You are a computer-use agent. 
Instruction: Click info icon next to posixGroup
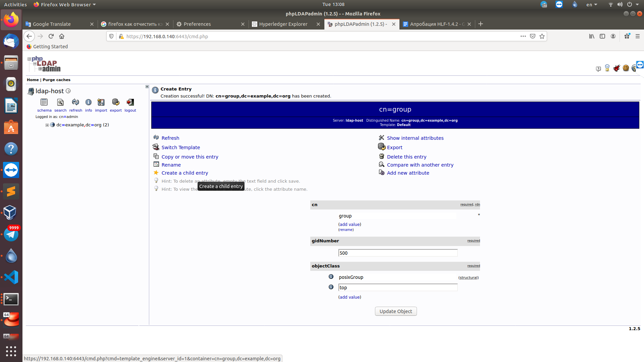(x=331, y=277)
